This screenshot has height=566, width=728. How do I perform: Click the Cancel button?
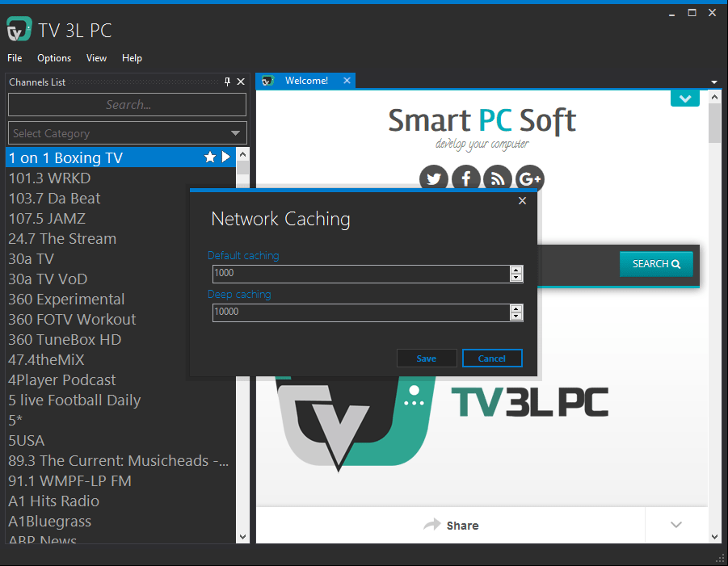(492, 358)
